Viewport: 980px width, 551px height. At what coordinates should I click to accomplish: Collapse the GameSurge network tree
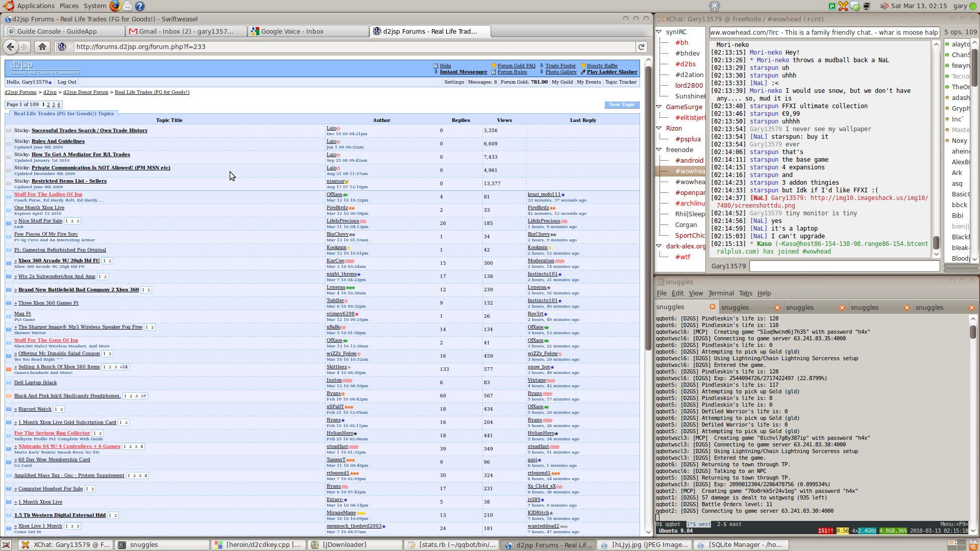click(x=659, y=107)
